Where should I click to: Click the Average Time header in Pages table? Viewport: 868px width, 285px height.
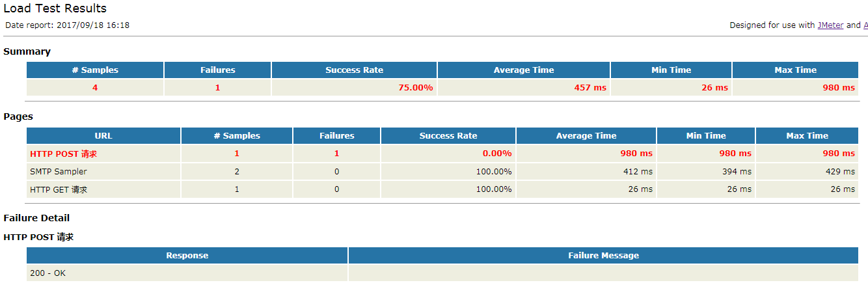coord(586,136)
